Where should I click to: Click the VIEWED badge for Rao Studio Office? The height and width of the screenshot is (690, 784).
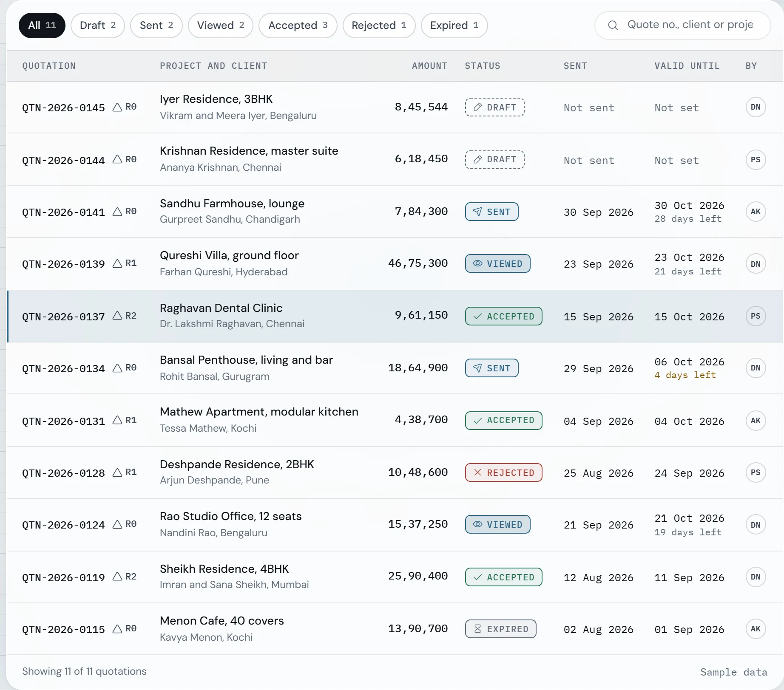click(x=498, y=524)
